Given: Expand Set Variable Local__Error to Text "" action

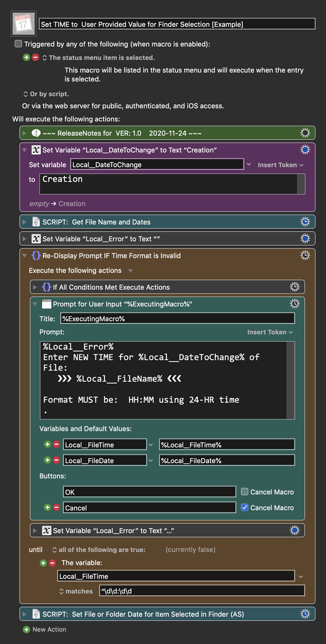Looking at the screenshot, I should [x=24, y=239].
